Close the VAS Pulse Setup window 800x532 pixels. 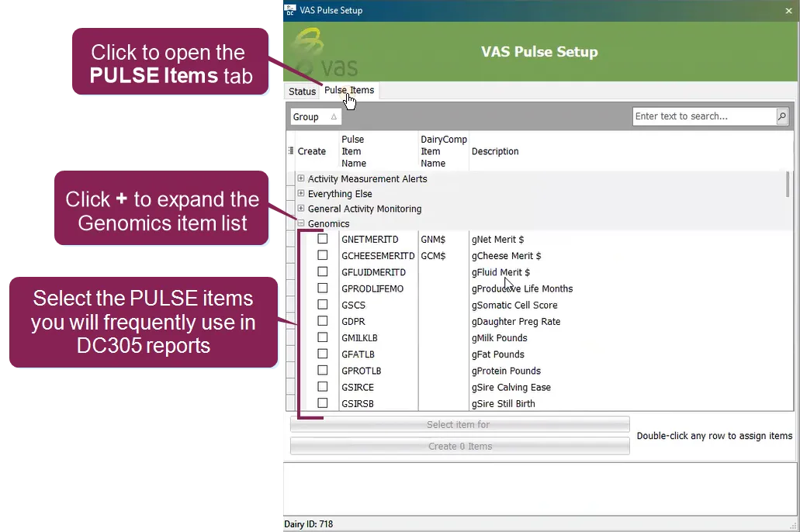pyautogui.click(x=788, y=10)
